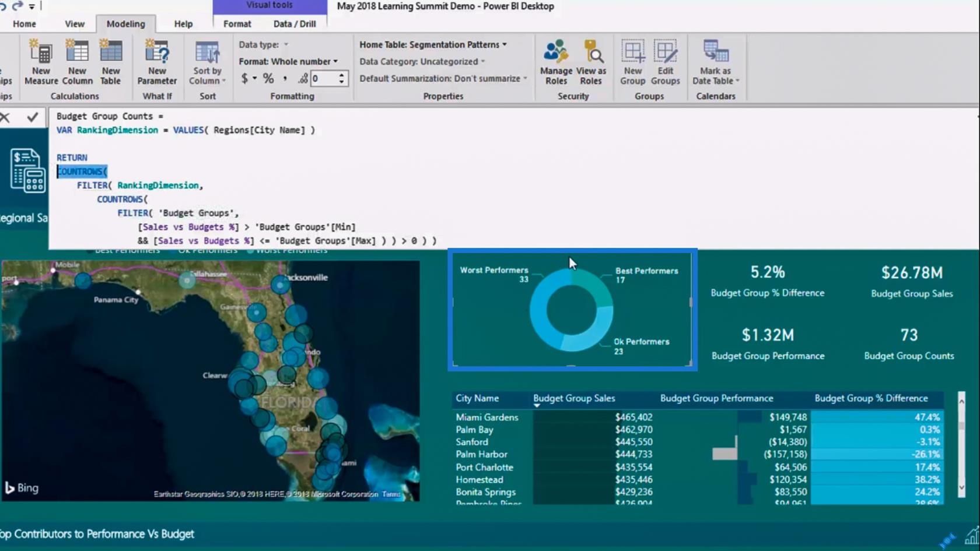Viewport: 980px width, 551px height.
Task: Select the Bonita Springs row
Action: (x=698, y=492)
